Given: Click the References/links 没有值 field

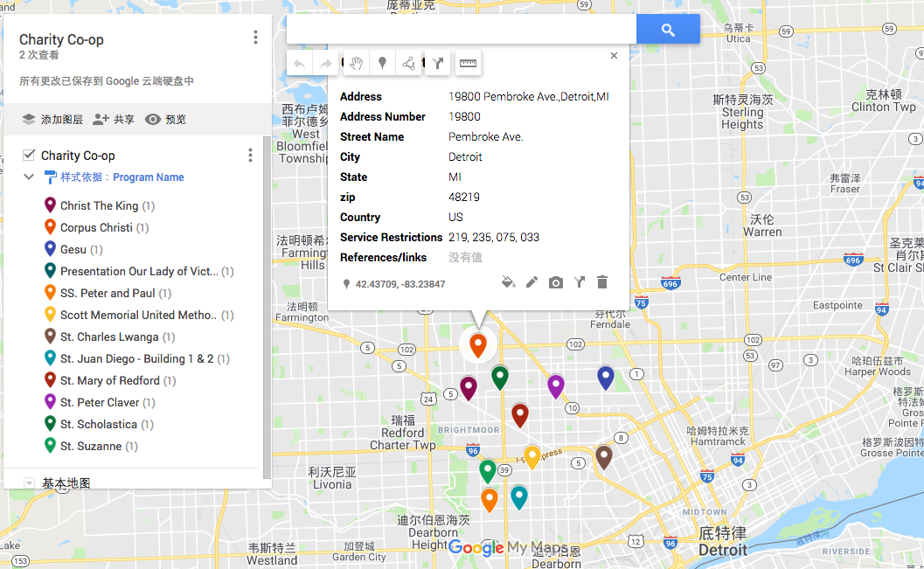Looking at the screenshot, I should (x=465, y=257).
